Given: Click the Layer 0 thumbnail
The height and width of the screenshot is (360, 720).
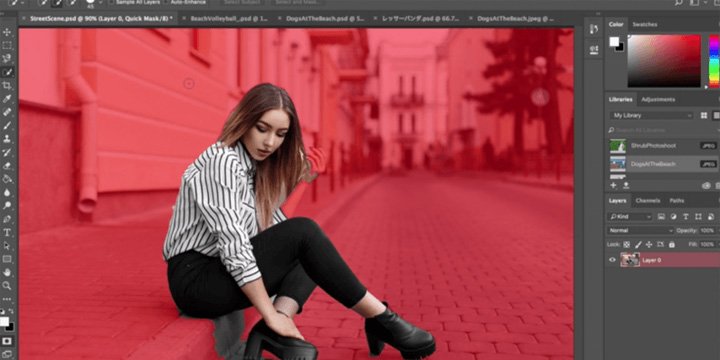Looking at the screenshot, I should tap(630, 260).
